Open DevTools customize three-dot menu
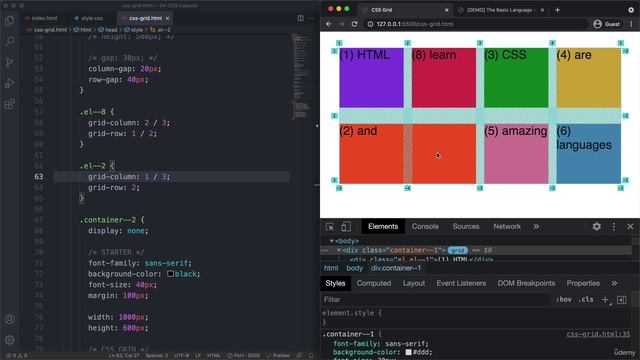 613,227
